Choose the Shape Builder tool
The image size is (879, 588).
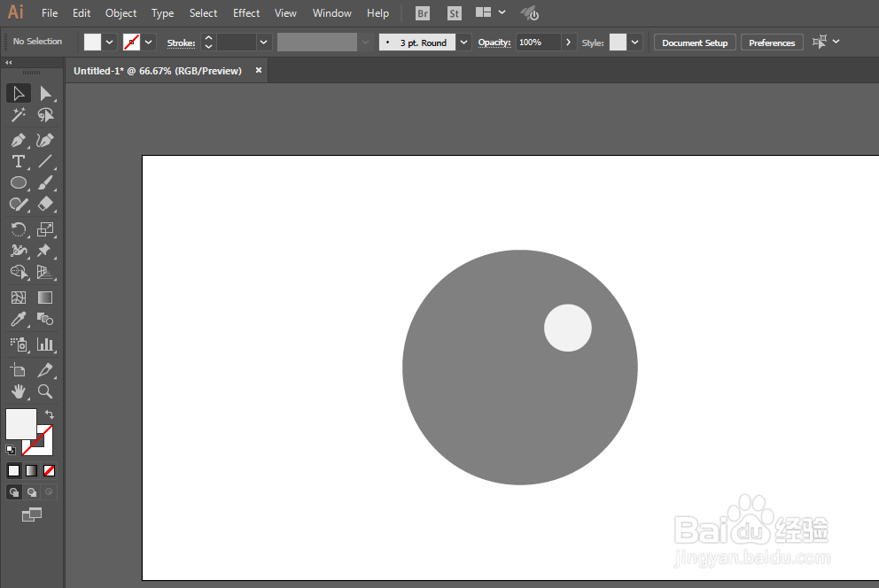click(x=19, y=272)
